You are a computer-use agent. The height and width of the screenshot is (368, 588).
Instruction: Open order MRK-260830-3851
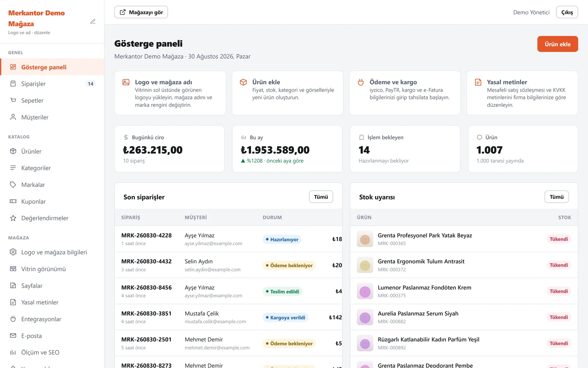click(146, 314)
